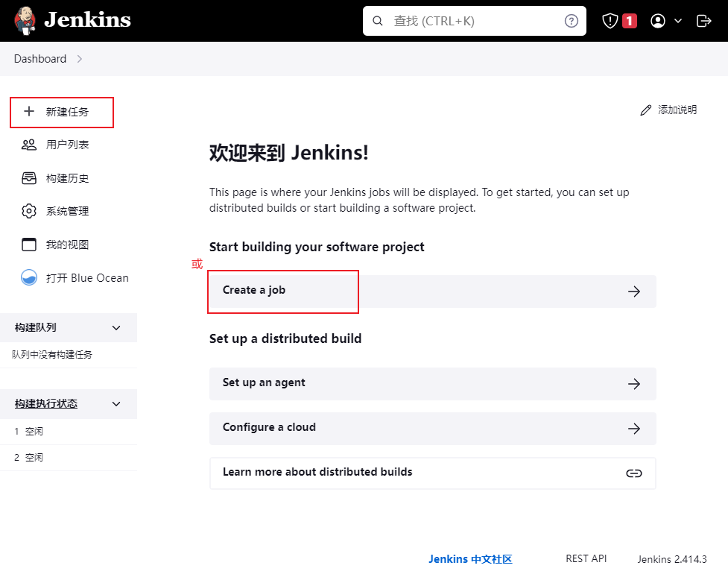
Task: Click the chain link icon on Learn more row
Action: coord(634,473)
